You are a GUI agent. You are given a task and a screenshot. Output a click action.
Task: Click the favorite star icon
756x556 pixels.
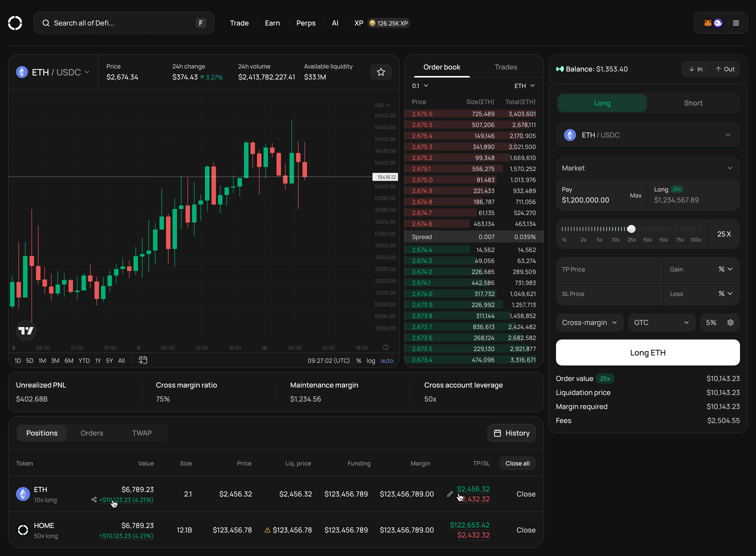[x=381, y=72]
